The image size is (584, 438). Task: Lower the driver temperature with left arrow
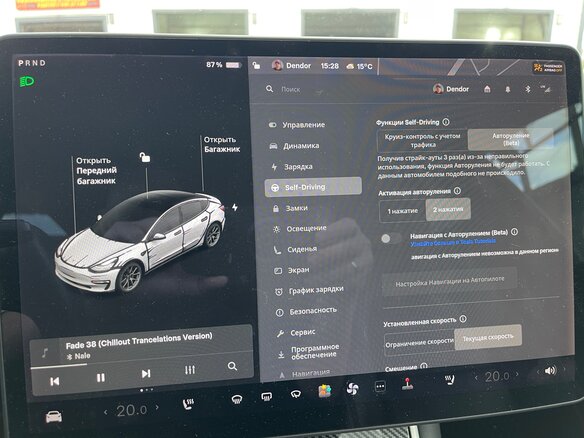(106, 412)
